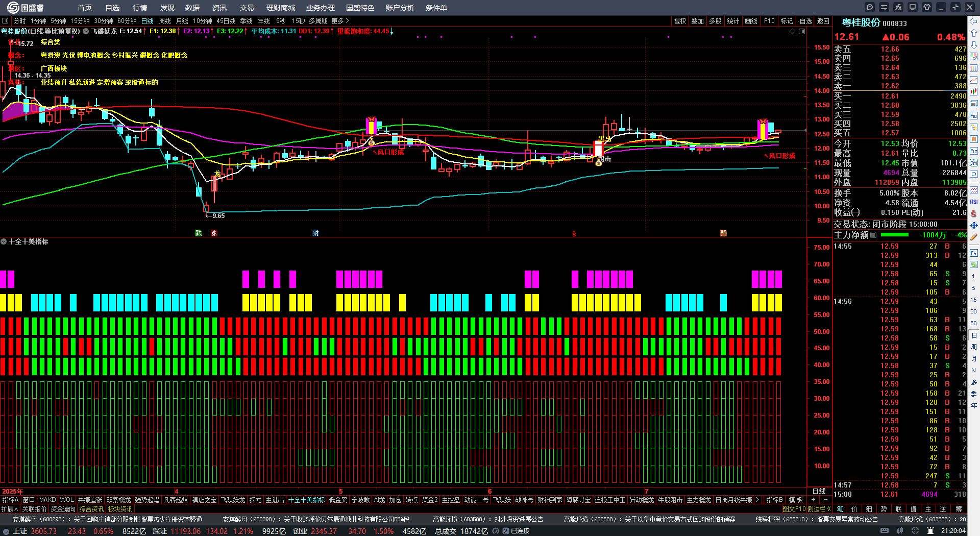The width and height of the screenshot is (980, 536).
Task: Expand more indicator tabs with the > arrow
Action: [757, 500]
